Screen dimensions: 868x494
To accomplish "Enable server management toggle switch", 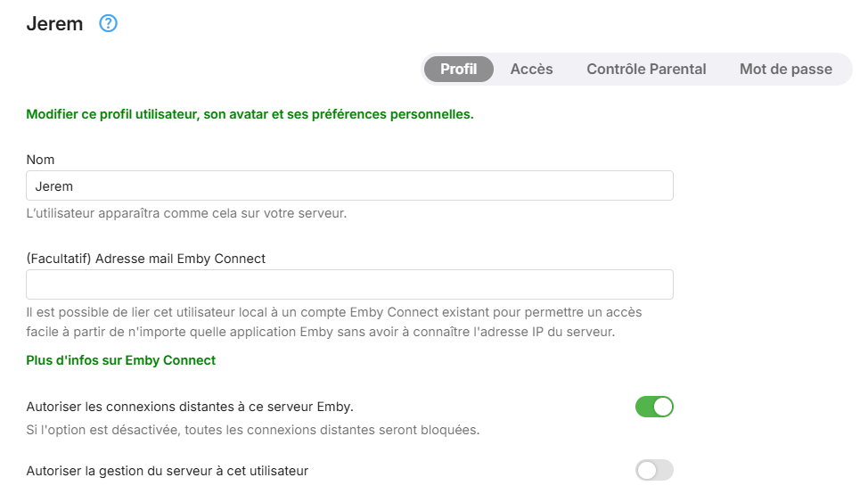I will coord(654,470).
